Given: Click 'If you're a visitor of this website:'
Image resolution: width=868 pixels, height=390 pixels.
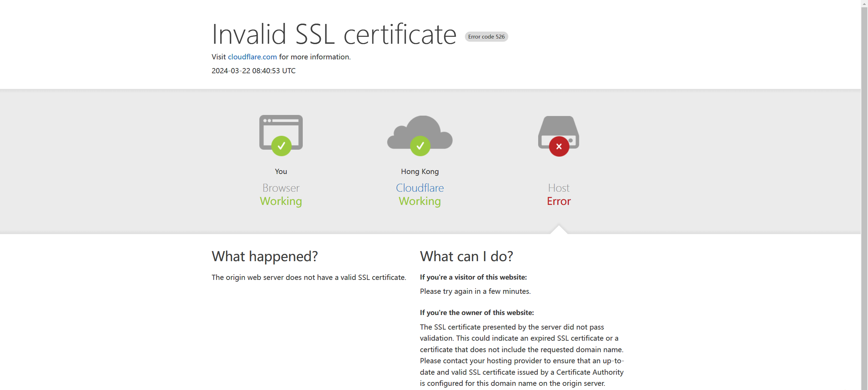Looking at the screenshot, I should [473, 277].
